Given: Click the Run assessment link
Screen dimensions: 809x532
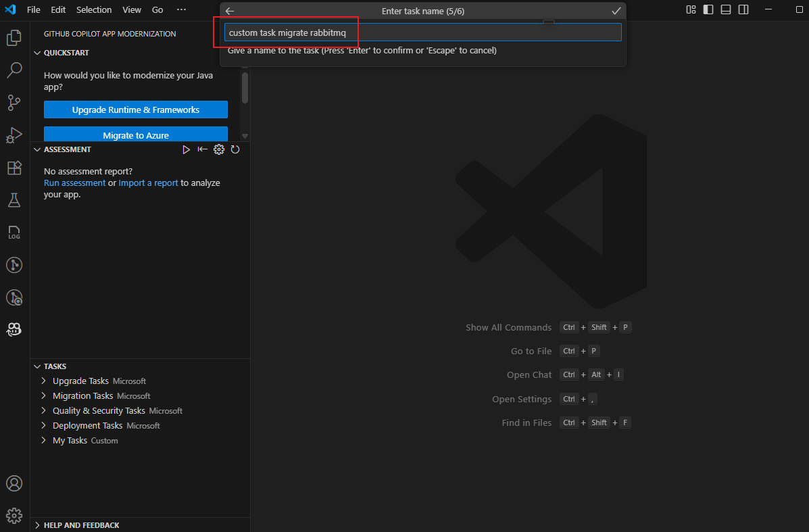Looking at the screenshot, I should coord(74,183).
